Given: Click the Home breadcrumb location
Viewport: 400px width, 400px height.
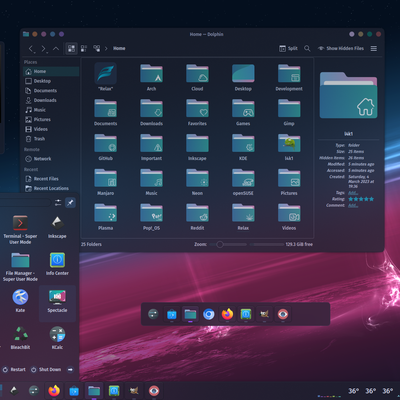Looking at the screenshot, I should [119, 48].
